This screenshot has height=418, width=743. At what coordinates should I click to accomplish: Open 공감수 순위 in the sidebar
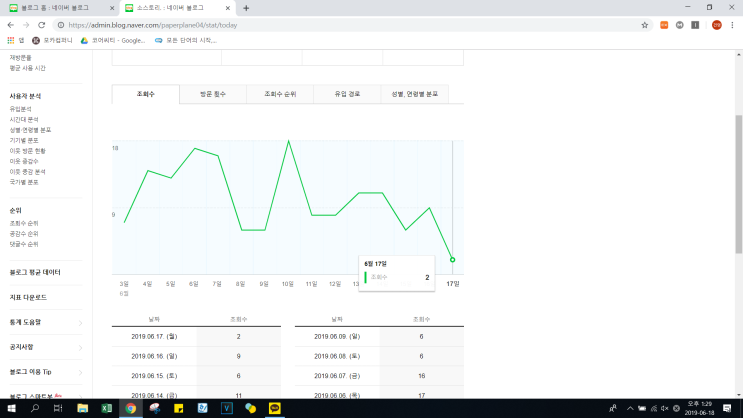click(24, 234)
